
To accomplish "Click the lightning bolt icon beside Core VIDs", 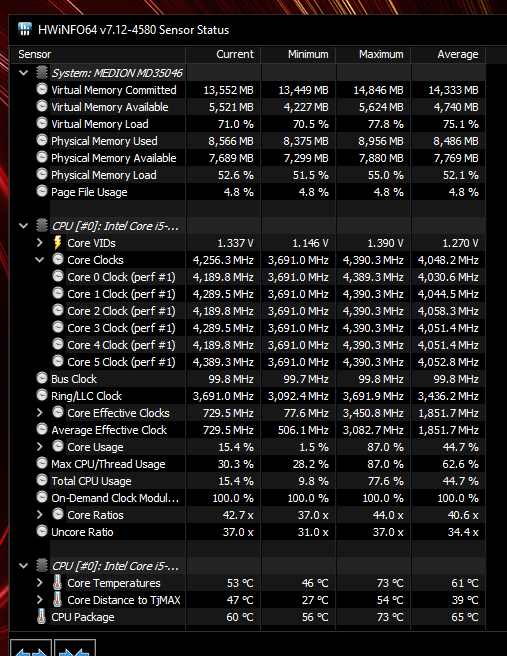I will (58, 243).
